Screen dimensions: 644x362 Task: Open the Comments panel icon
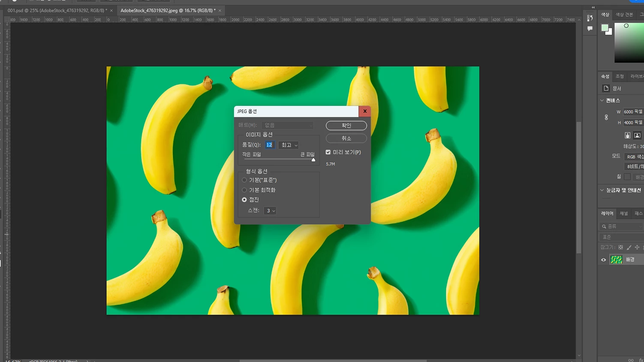pyautogui.click(x=590, y=29)
